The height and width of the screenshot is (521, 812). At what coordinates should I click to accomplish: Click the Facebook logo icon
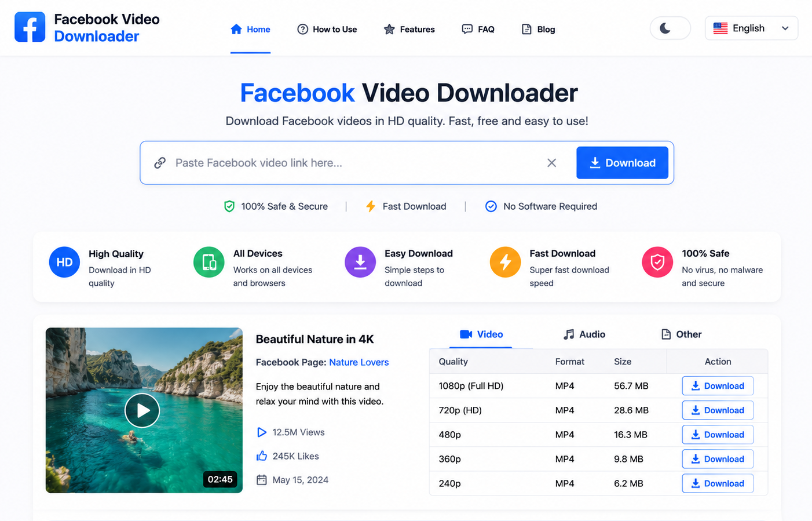[30, 27]
